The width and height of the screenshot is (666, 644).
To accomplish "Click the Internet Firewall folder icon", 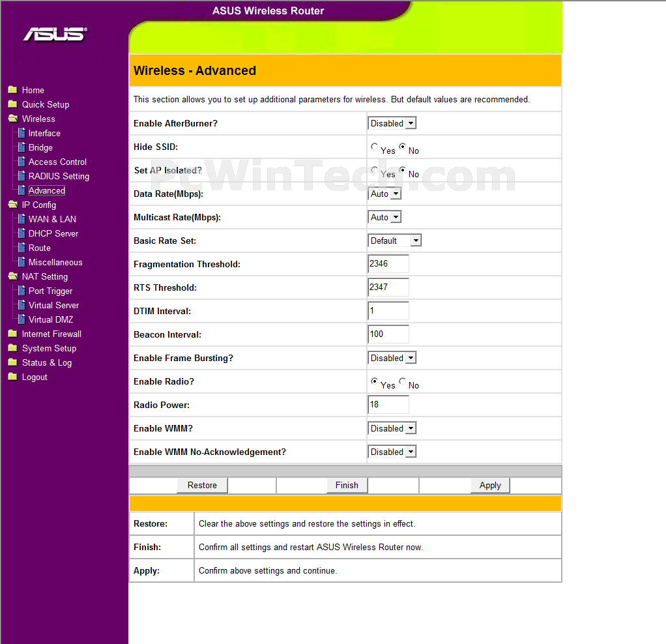I will click(13, 334).
